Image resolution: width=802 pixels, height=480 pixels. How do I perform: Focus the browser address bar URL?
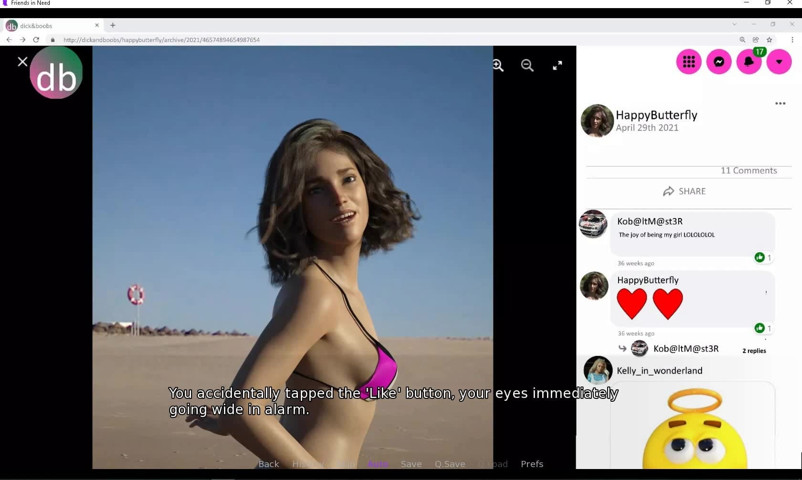coord(161,39)
